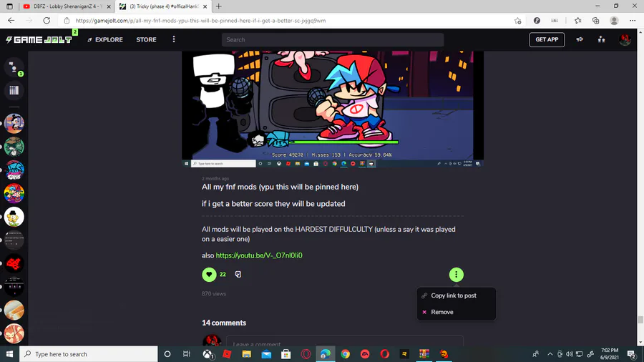644x362 pixels.
Task: Close the DBFZ YouTube tab
Action: pyautogui.click(x=109, y=6)
